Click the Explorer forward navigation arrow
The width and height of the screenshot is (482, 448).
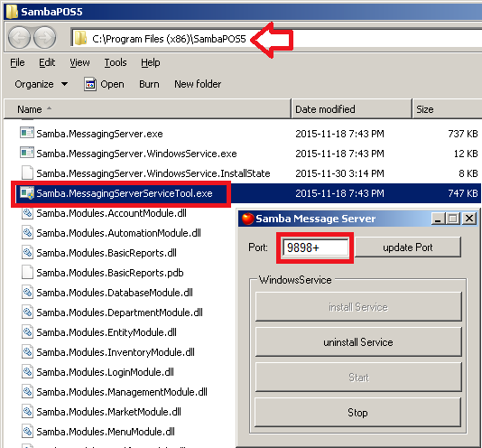pos(45,38)
